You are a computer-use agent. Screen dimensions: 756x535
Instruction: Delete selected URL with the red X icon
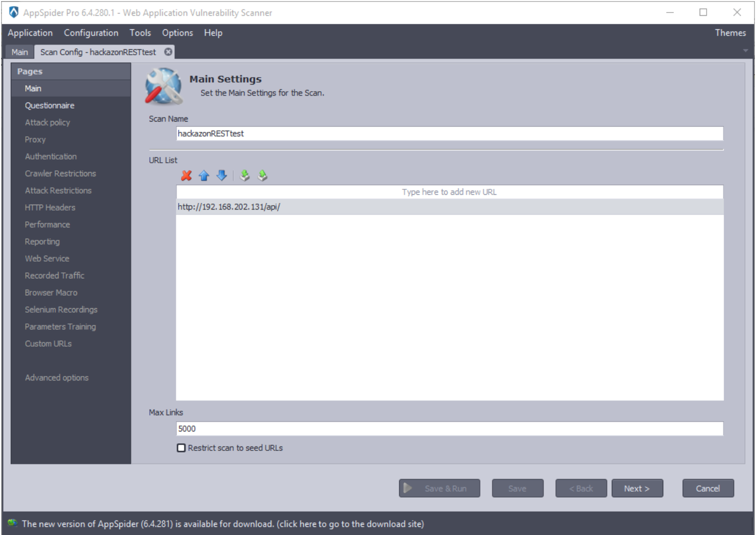point(187,175)
